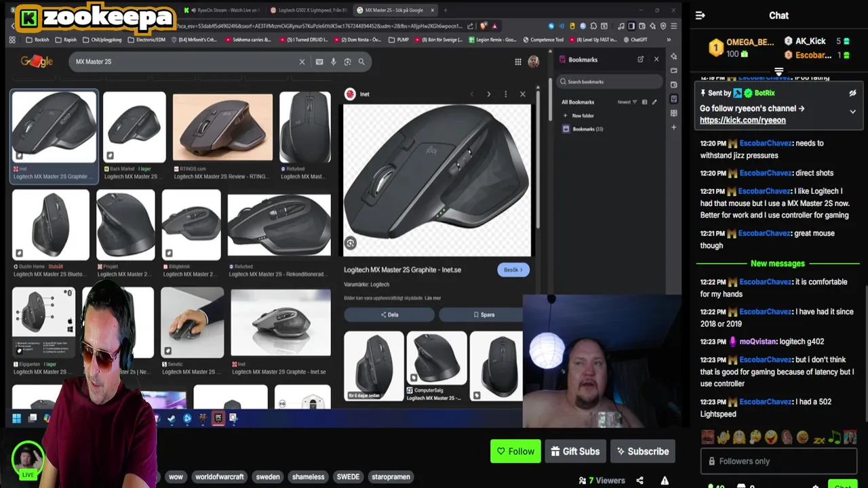Open Steam from the taskbar
The image size is (868, 488).
coord(172,418)
